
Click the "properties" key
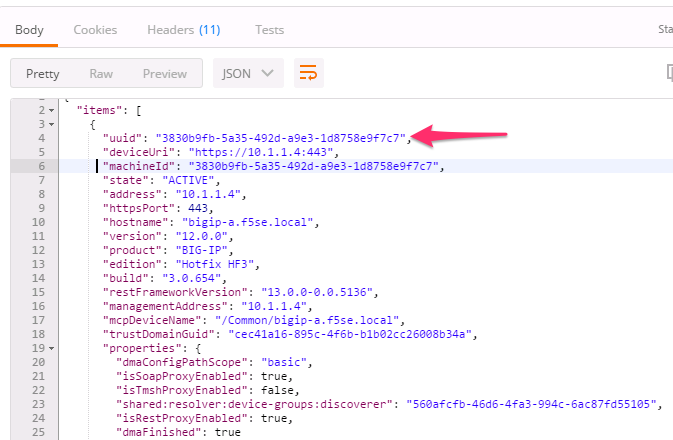142,348
